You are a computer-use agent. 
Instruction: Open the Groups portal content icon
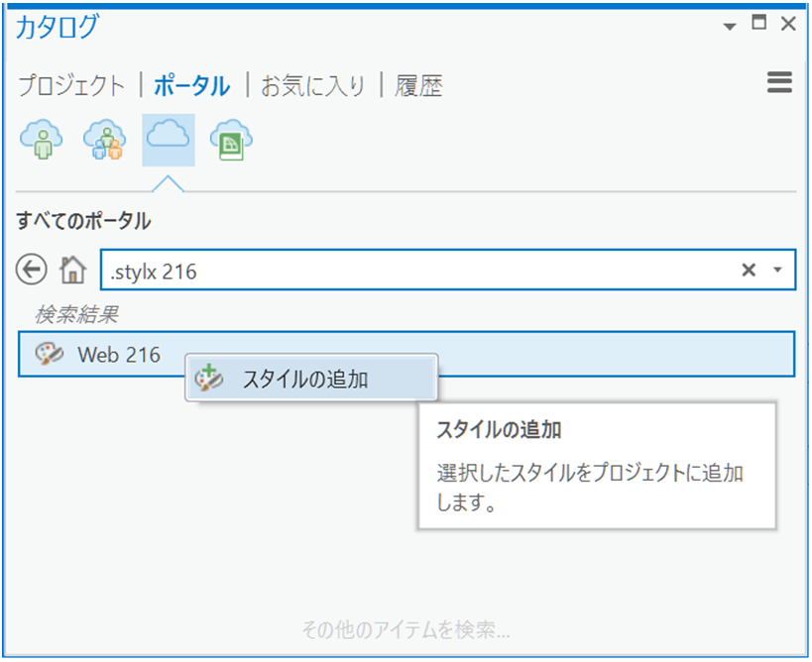(105, 140)
